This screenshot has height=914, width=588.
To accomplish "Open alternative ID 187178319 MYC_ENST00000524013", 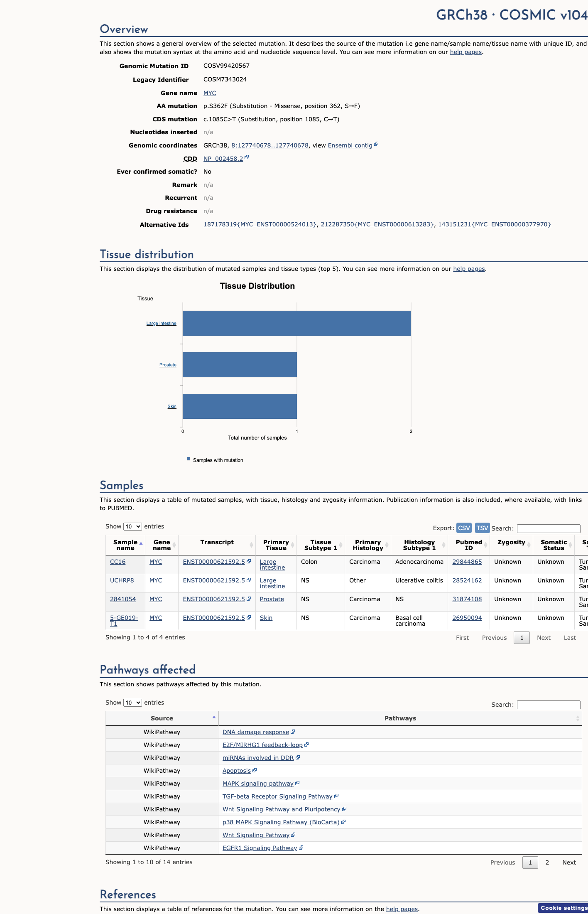I will 260,224.
